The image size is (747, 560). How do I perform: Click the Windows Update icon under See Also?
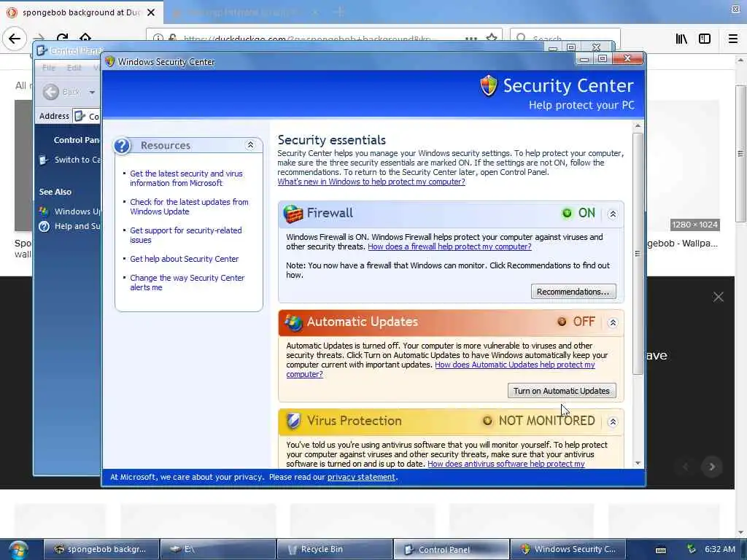coord(44,211)
